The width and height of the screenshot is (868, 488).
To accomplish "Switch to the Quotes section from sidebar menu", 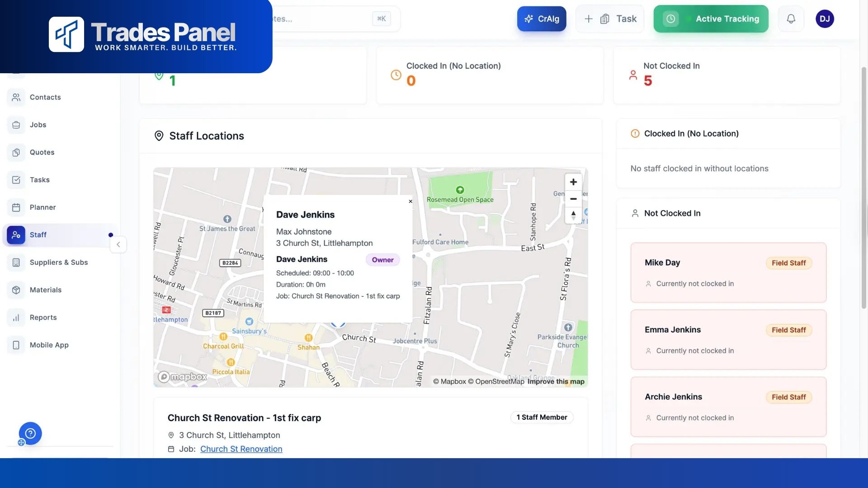I will pos(42,152).
